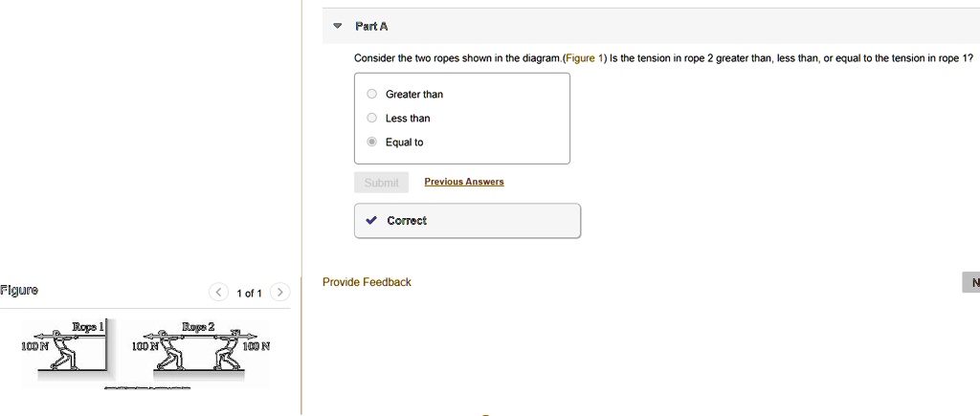Click the 100 N label right of Rope 2

(258, 345)
